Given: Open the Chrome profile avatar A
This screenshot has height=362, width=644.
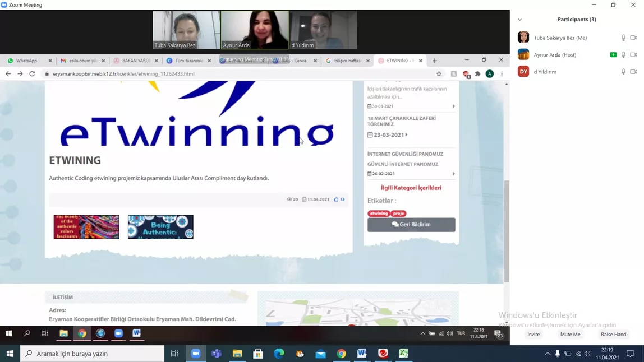Looking at the screenshot, I should [490, 74].
